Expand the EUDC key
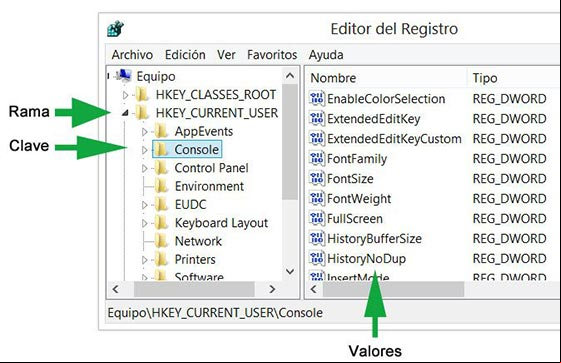The image size is (561, 363). (x=144, y=205)
